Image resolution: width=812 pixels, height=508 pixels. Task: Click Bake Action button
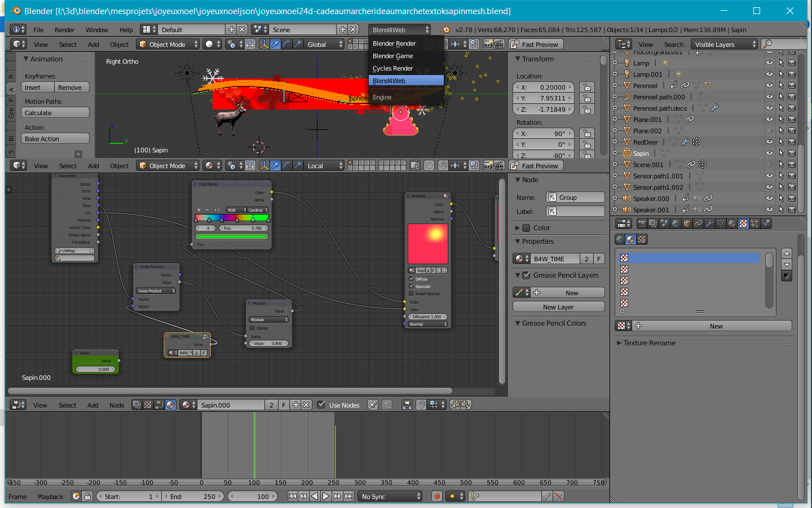point(55,138)
